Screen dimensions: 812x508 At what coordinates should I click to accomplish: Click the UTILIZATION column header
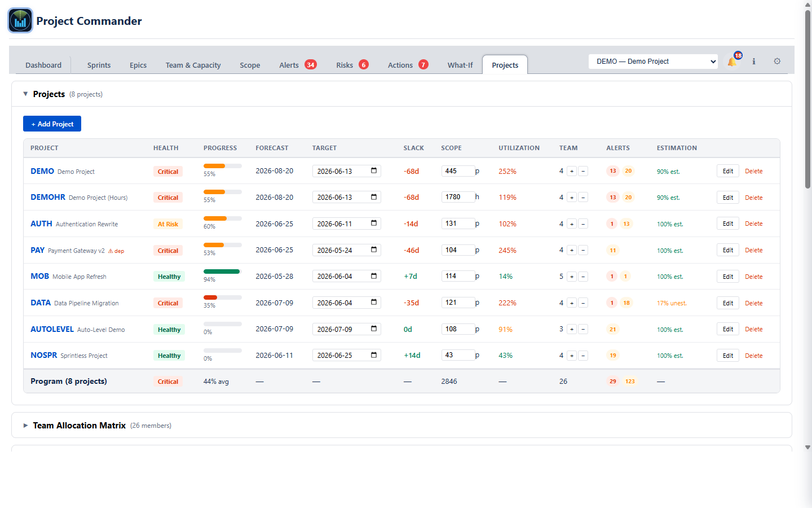(x=519, y=148)
